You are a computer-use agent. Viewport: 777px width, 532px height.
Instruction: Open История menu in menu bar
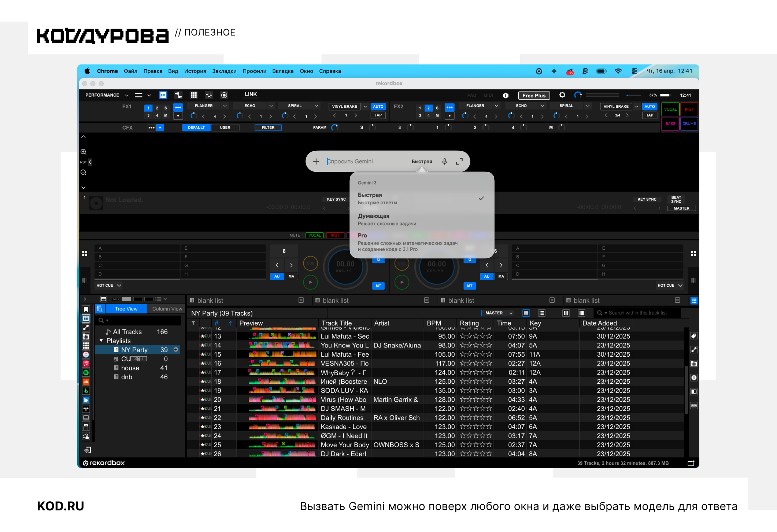click(x=195, y=71)
